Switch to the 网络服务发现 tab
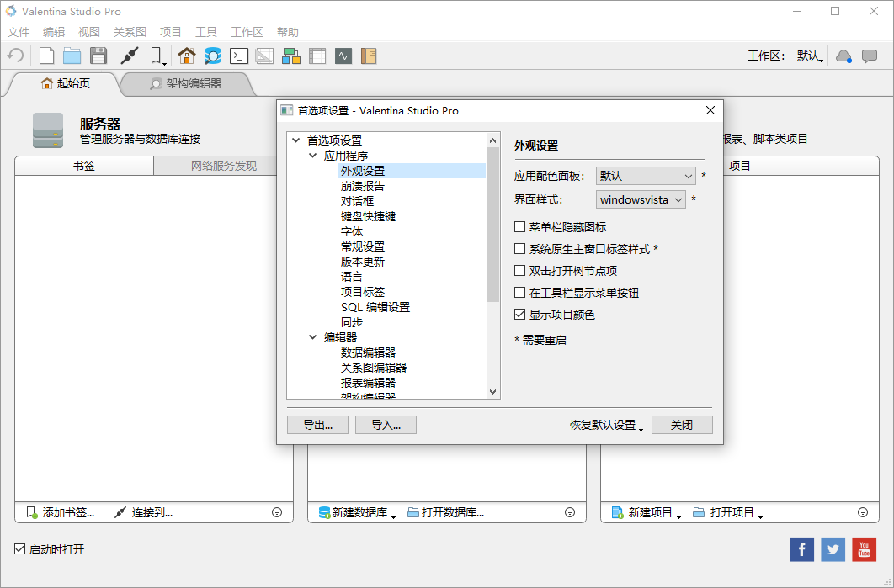 [224, 166]
